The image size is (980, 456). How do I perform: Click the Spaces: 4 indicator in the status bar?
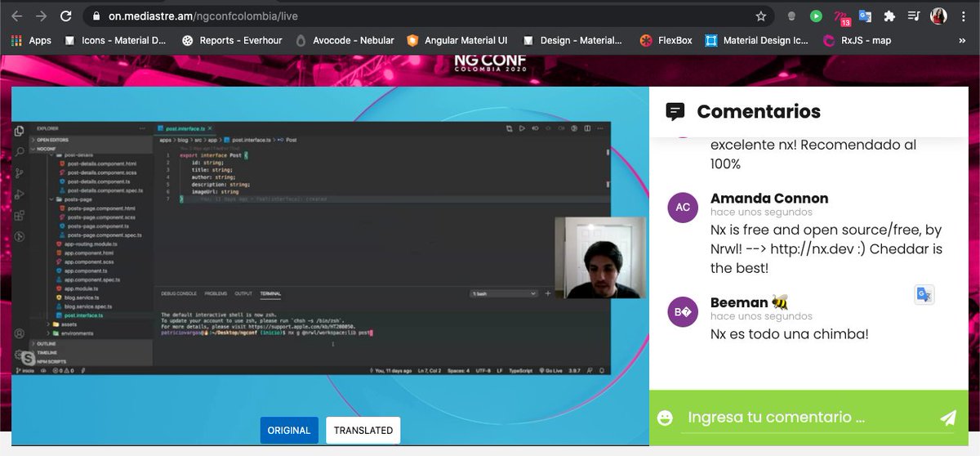(x=458, y=370)
